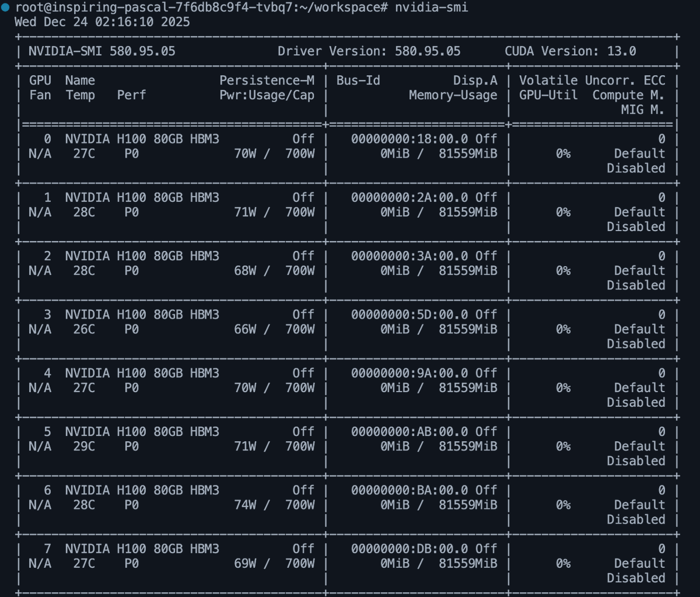
Task: Click the Pwr:Usage/Cap column header
Action: coord(267,95)
